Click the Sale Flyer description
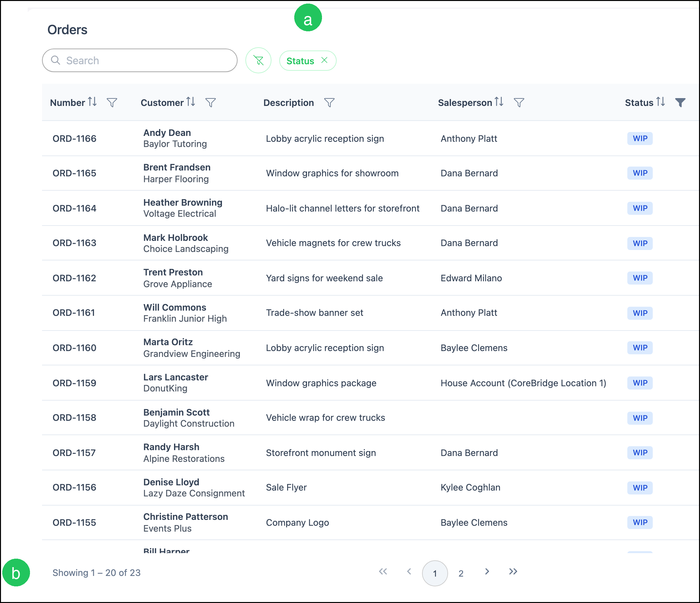Image resolution: width=700 pixels, height=603 pixels. pyautogui.click(x=286, y=487)
